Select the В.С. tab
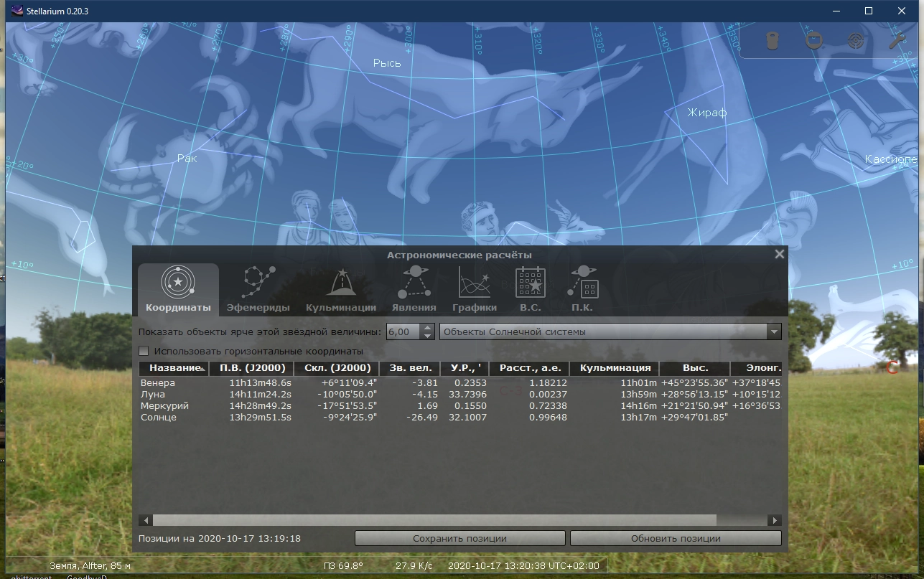Viewport: 924px width, 579px height. point(531,290)
